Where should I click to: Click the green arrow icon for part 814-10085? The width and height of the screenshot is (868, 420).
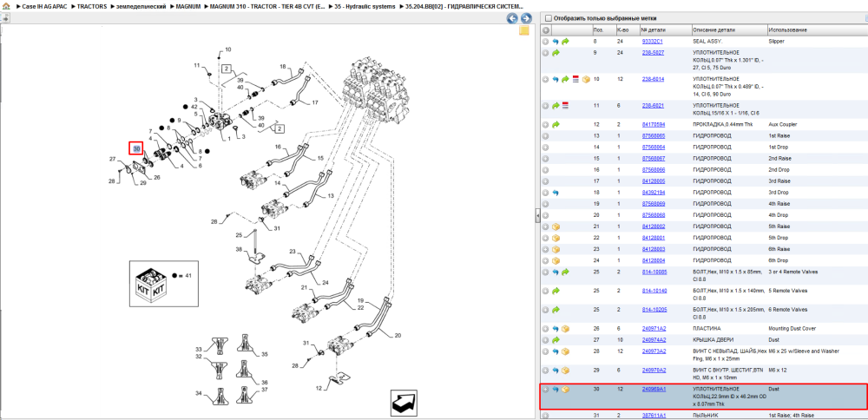pyautogui.click(x=565, y=272)
